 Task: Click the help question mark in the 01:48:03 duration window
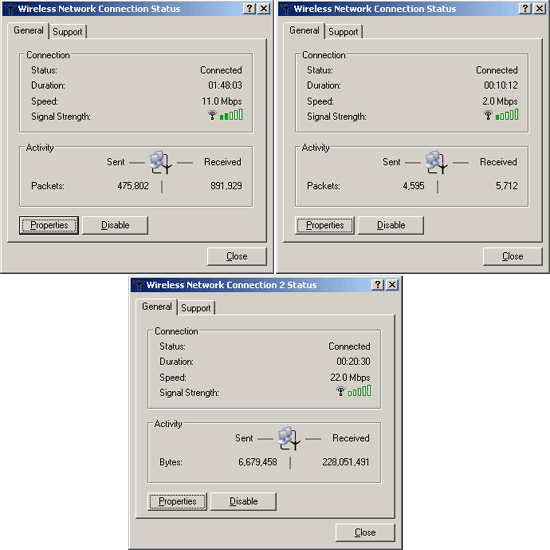(249, 8)
